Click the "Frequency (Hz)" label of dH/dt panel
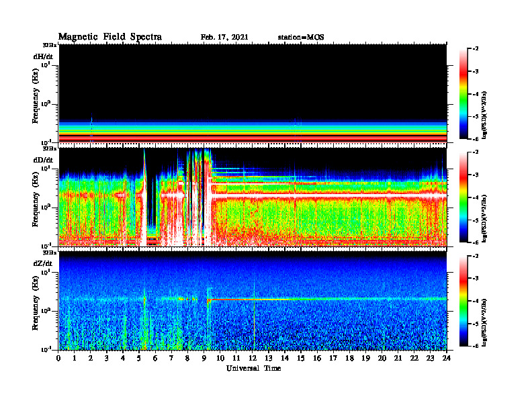532x411 pixels. [x=36, y=96]
